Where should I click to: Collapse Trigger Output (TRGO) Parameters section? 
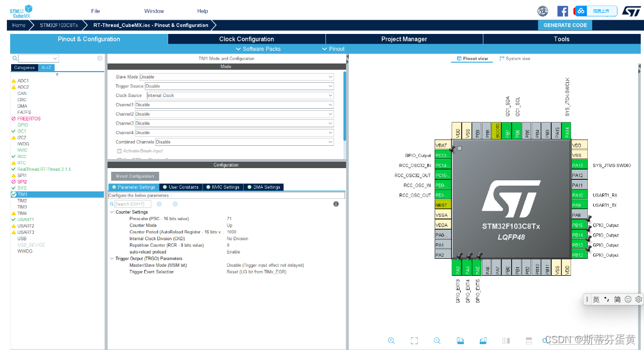(112, 258)
